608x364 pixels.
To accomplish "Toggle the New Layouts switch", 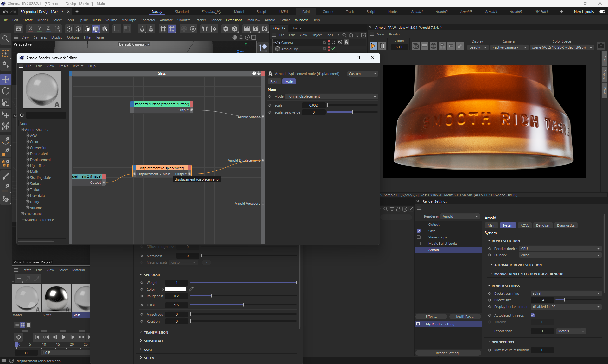I will pos(602,12).
